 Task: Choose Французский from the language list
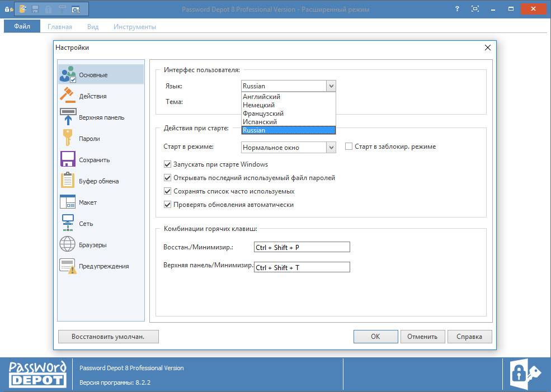click(x=289, y=114)
